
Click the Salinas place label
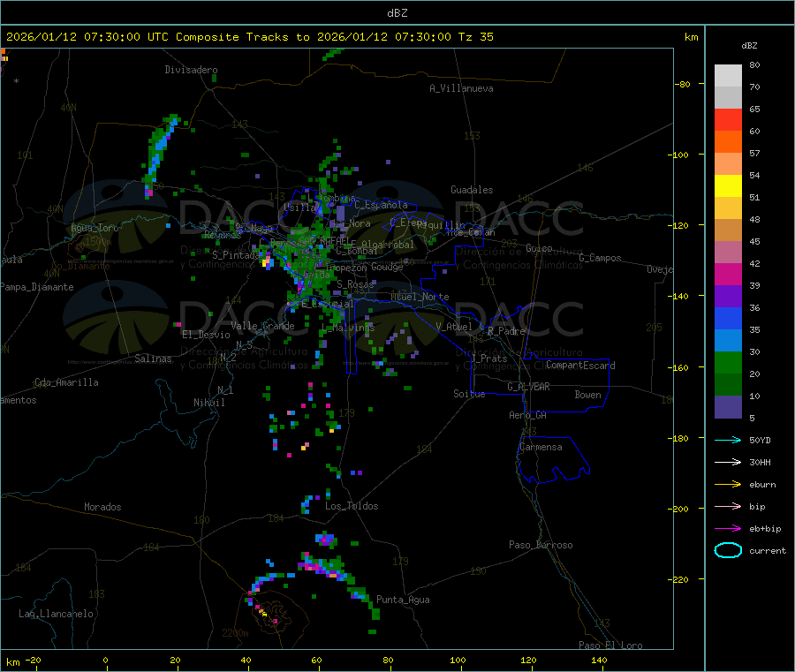tap(153, 359)
